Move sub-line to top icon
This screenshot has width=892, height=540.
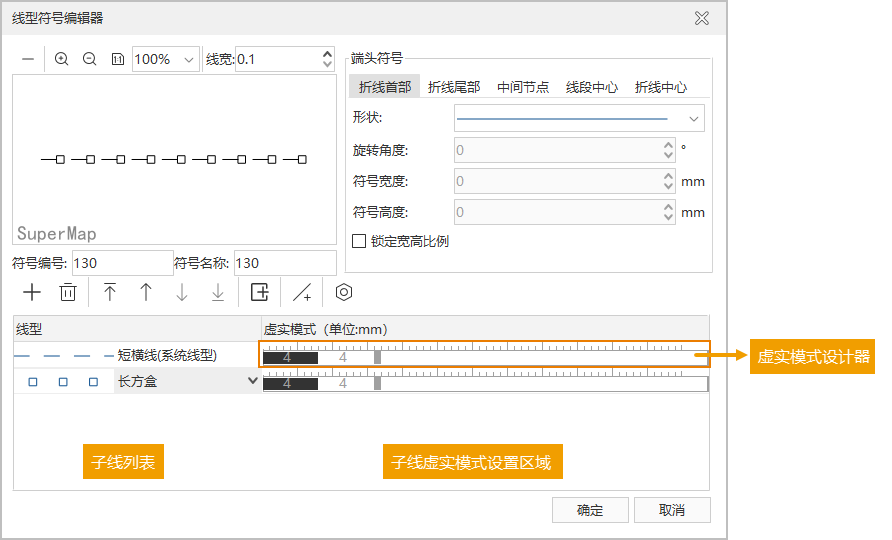coord(110,292)
